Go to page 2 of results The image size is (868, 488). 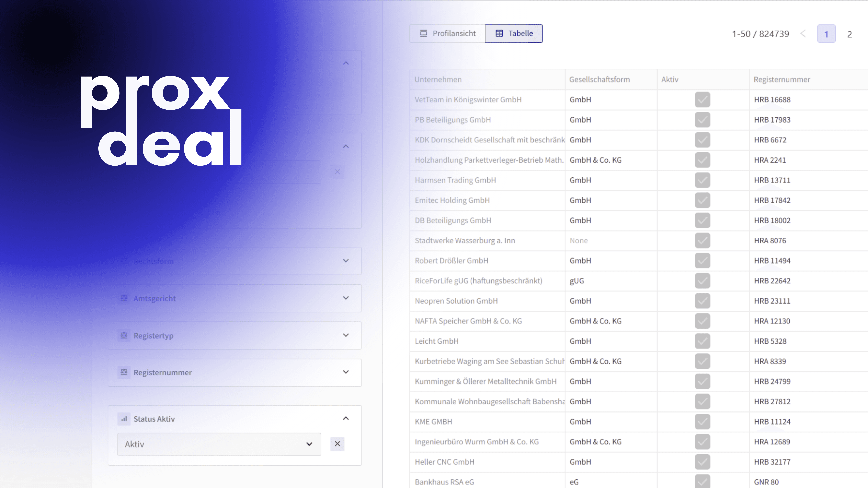tap(849, 34)
